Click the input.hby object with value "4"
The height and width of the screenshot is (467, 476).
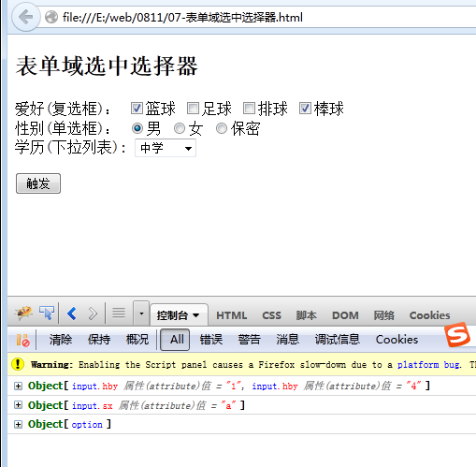coord(275,387)
